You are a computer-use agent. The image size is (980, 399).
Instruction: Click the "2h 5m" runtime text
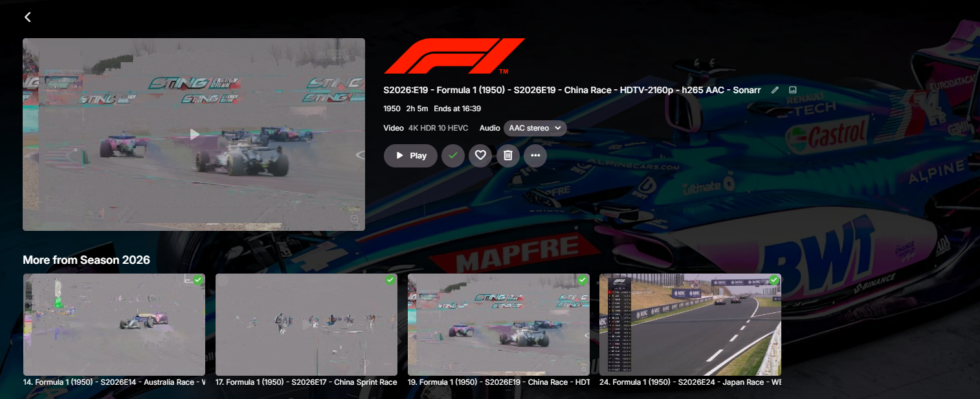417,109
